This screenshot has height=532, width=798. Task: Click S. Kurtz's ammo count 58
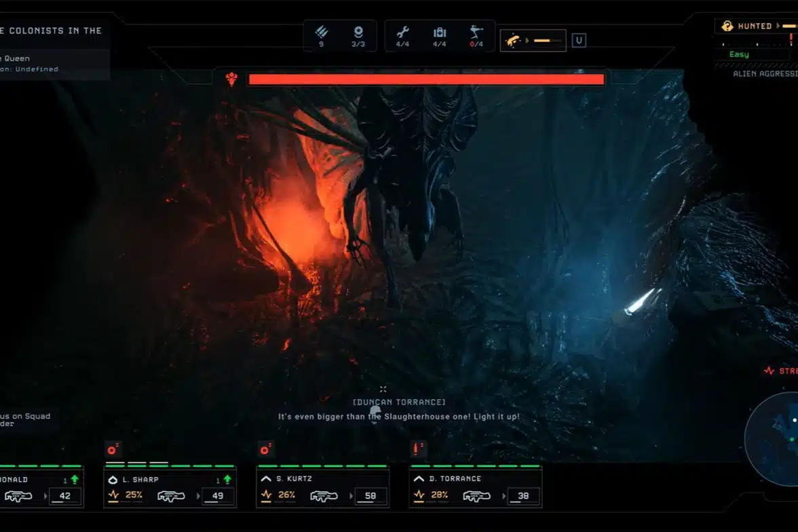[370, 496]
